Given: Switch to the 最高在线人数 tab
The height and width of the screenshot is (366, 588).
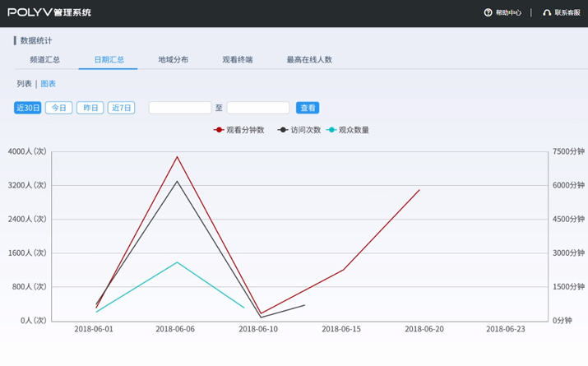Looking at the screenshot, I should click(309, 60).
